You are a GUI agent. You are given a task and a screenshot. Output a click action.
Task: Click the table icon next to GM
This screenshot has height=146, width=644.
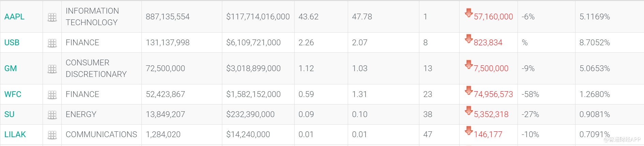(x=52, y=69)
